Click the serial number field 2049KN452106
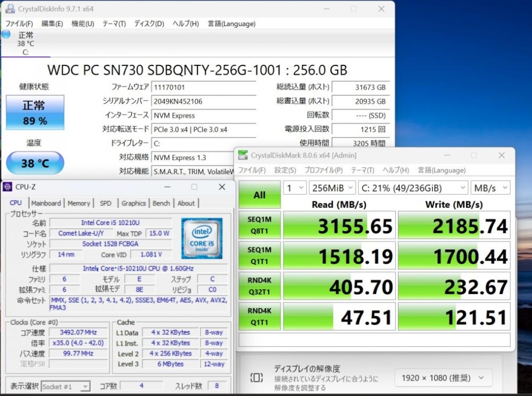 [204, 102]
